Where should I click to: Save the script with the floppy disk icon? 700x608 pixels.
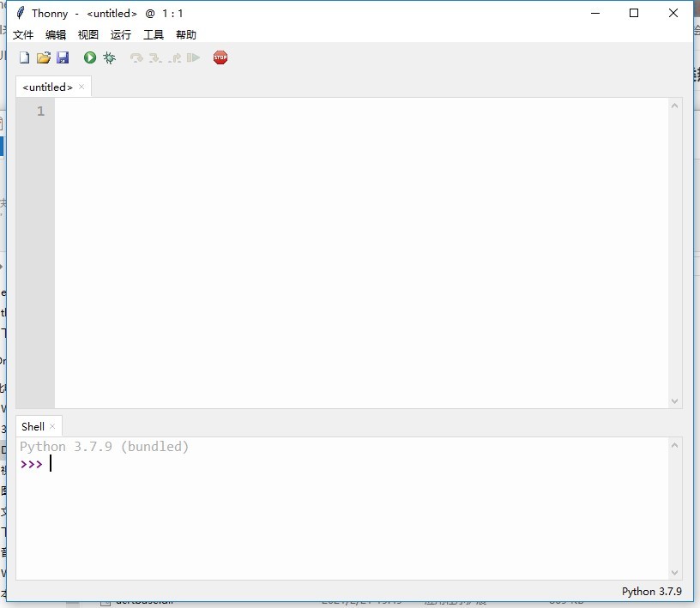point(63,57)
